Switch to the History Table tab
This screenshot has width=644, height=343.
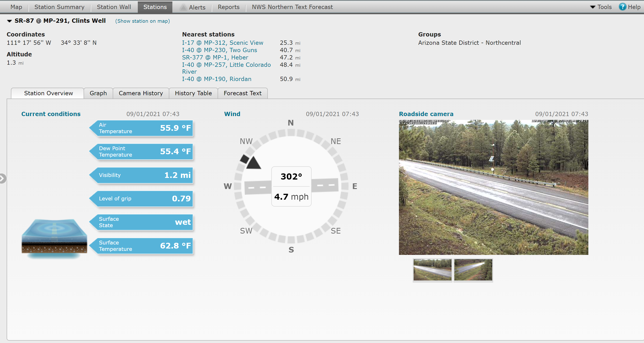(x=193, y=93)
